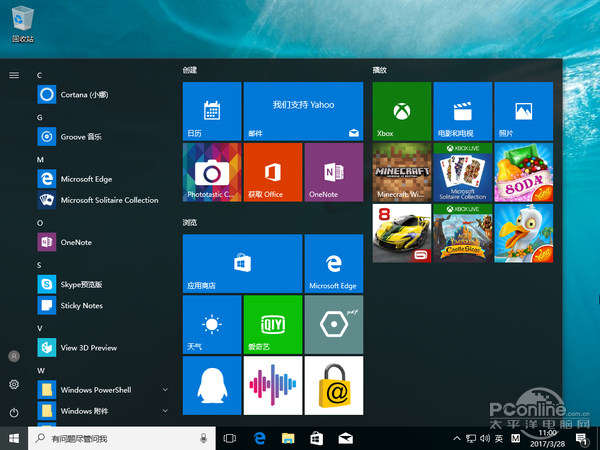
Task: Open Settings gear in Start sidebar
Action: pos(14,384)
